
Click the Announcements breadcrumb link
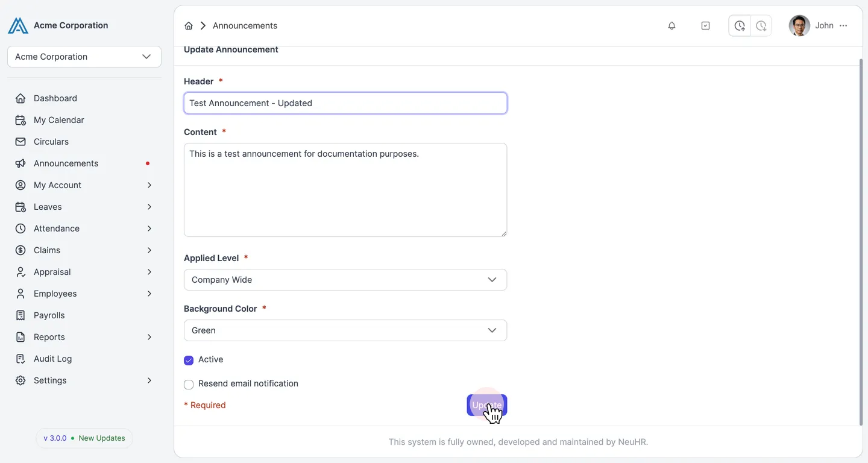click(245, 25)
